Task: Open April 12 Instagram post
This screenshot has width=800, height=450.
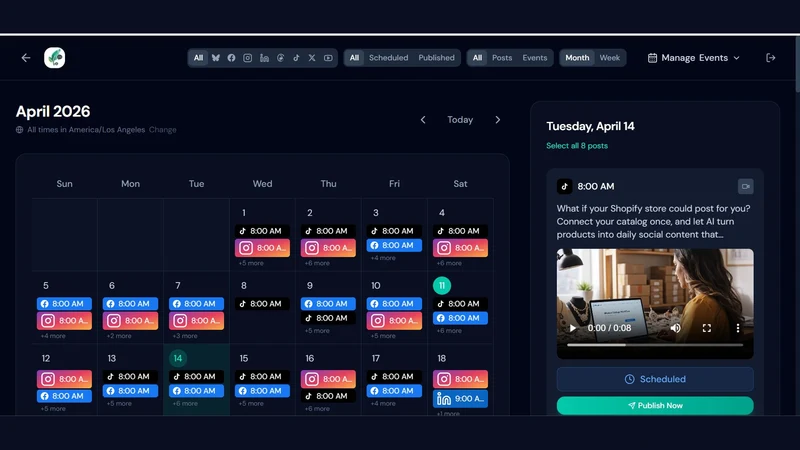Action: pos(64,379)
